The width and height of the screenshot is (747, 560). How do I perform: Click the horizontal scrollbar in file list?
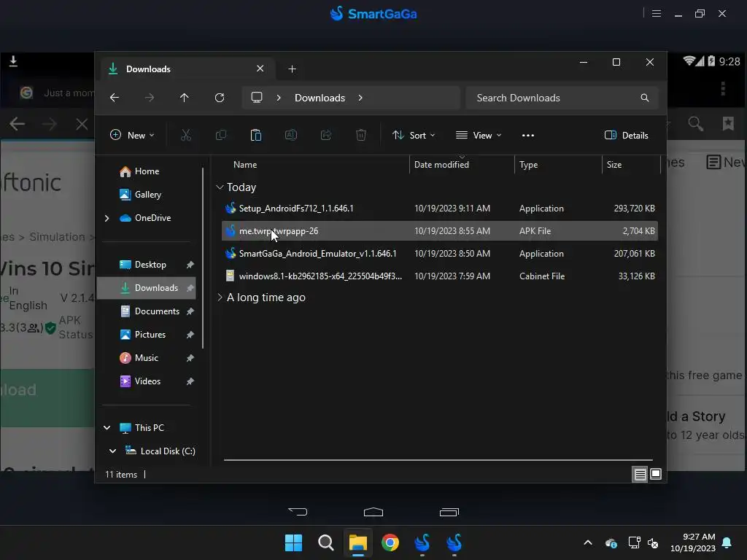438,460
